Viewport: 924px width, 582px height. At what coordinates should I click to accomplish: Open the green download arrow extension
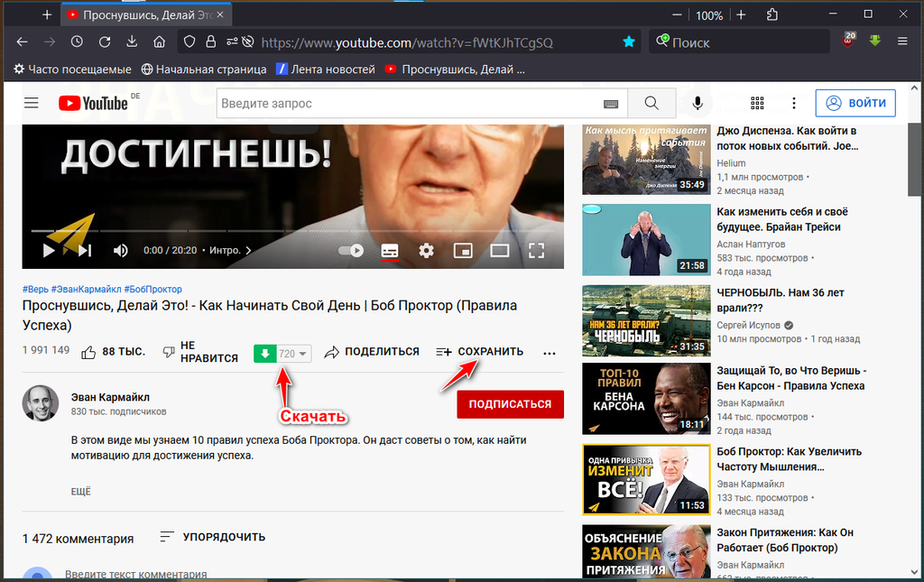875,41
